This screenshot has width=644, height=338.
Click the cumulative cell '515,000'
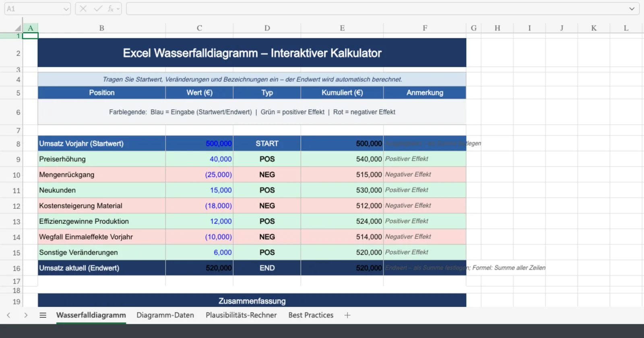(342, 175)
